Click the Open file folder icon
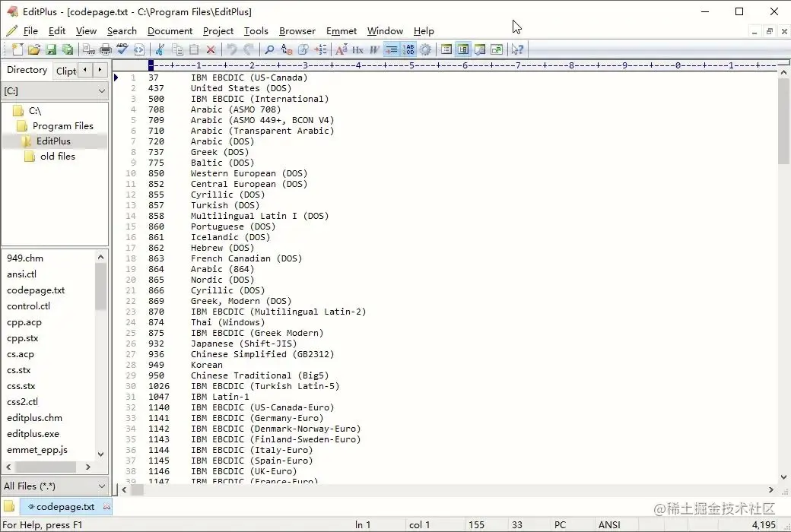Screen dimensions: 791x532 click(x=34, y=49)
